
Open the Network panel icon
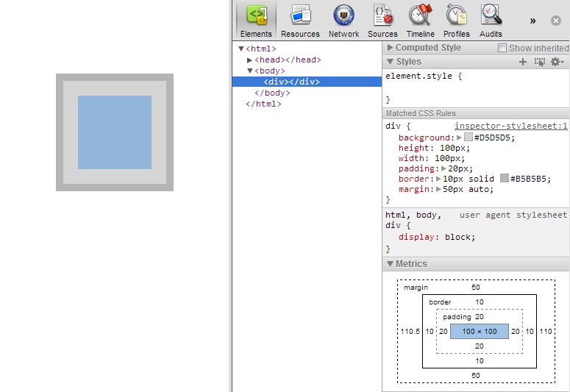pos(344,21)
